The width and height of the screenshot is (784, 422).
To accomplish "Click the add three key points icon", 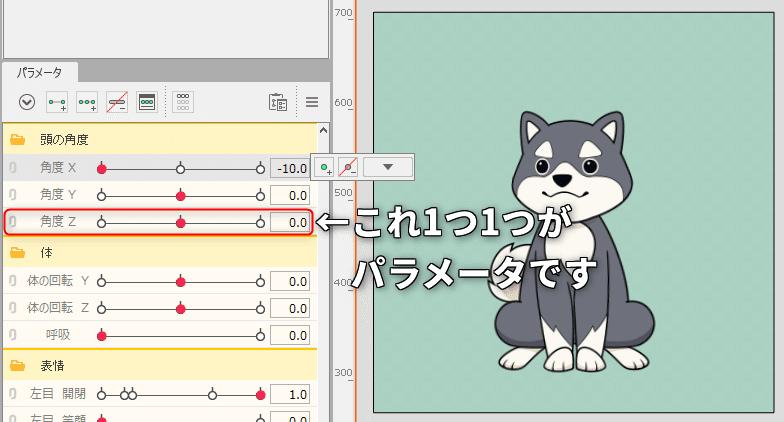I will (87, 102).
